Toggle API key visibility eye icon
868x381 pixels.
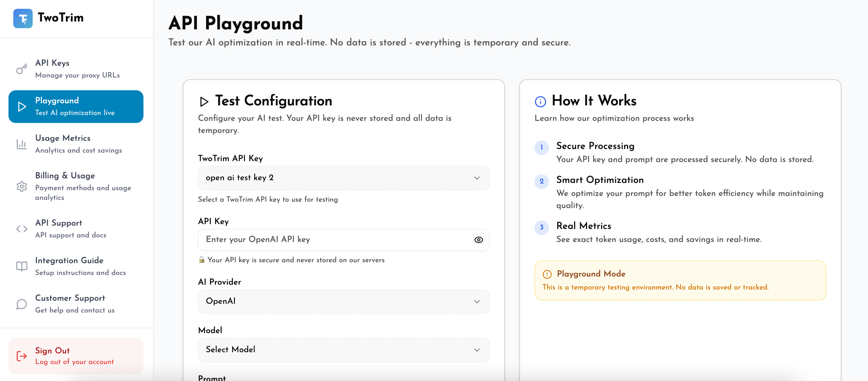478,240
